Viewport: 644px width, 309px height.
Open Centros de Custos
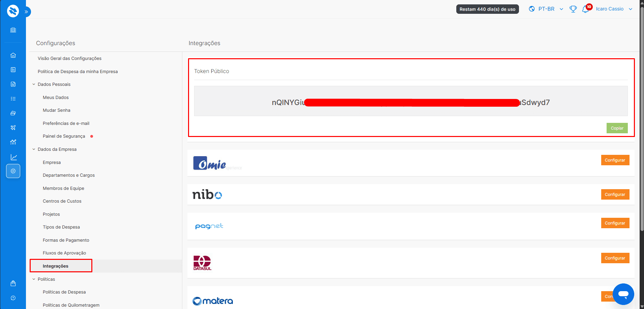[x=62, y=201]
